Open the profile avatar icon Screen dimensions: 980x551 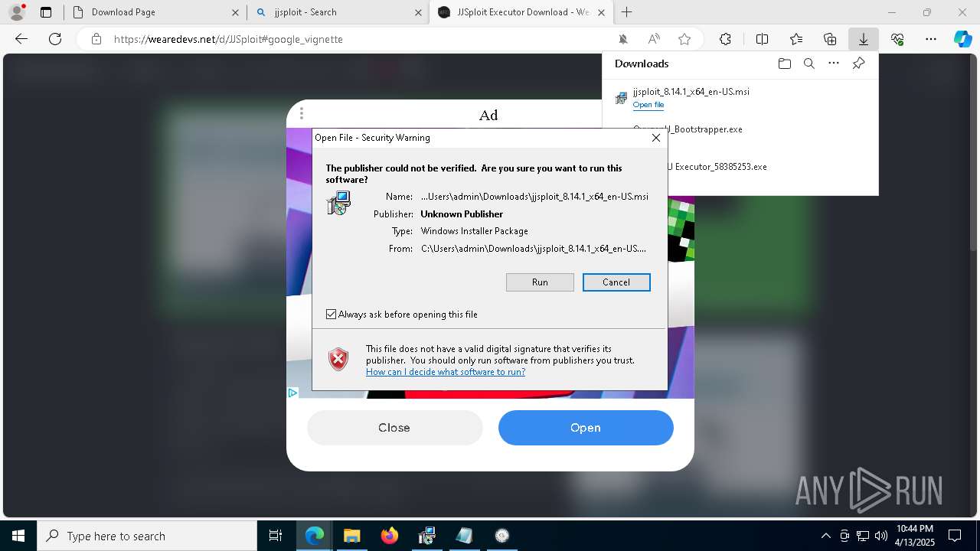point(17,11)
